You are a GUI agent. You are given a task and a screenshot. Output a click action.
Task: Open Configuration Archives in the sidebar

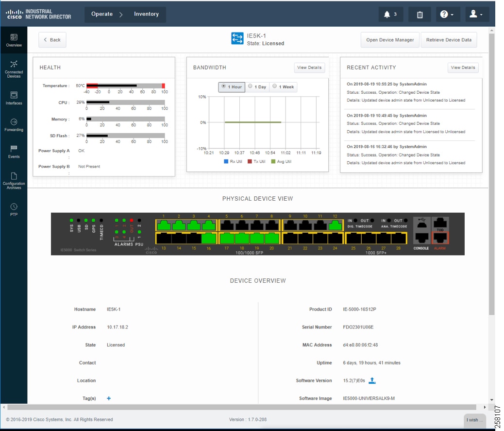[14, 181]
